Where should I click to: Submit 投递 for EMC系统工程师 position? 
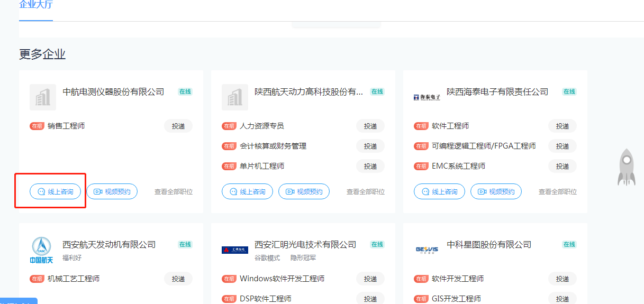coord(563,166)
